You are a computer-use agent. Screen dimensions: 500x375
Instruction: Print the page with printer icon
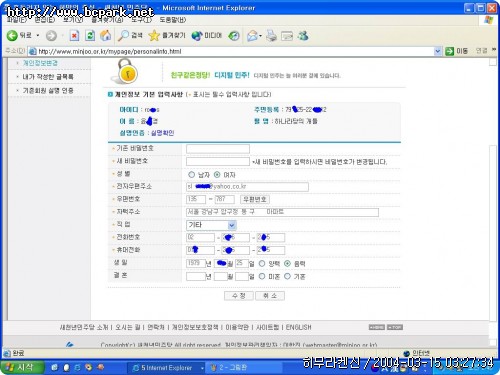(x=271, y=36)
